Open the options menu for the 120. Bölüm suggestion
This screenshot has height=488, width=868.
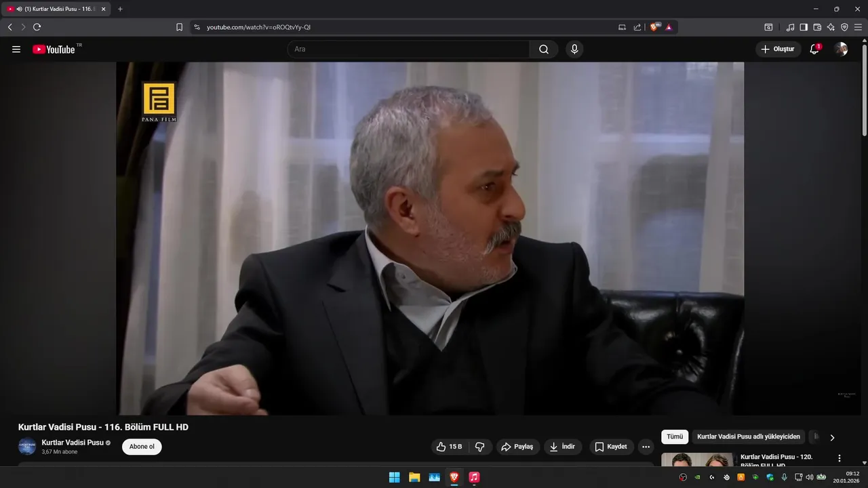click(x=840, y=458)
